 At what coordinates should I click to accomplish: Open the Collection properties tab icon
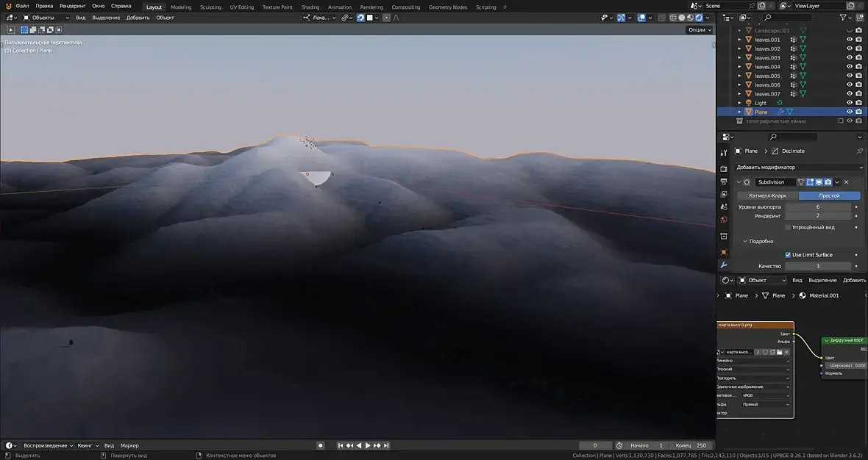(x=724, y=236)
